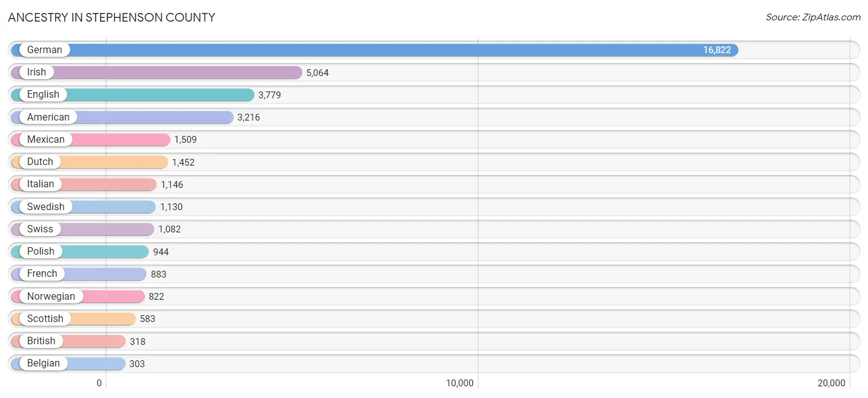The image size is (868, 398).
Task: Click the value '883' beside French
Action: [x=159, y=274]
